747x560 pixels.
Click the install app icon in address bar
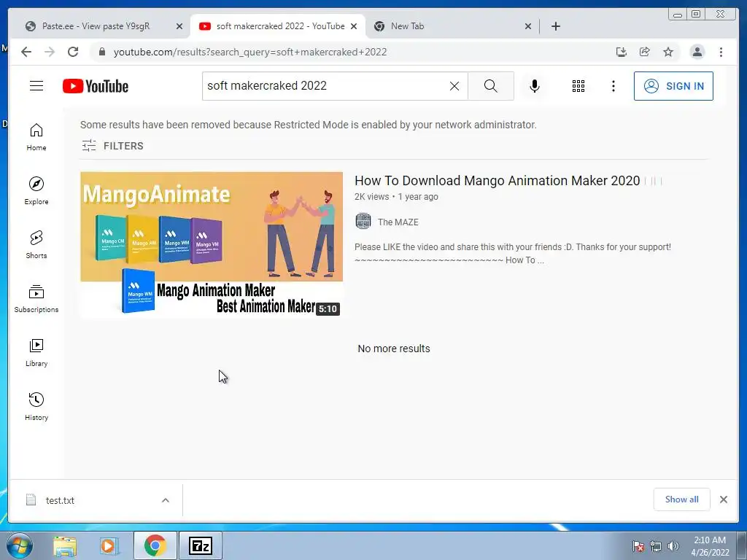click(622, 52)
